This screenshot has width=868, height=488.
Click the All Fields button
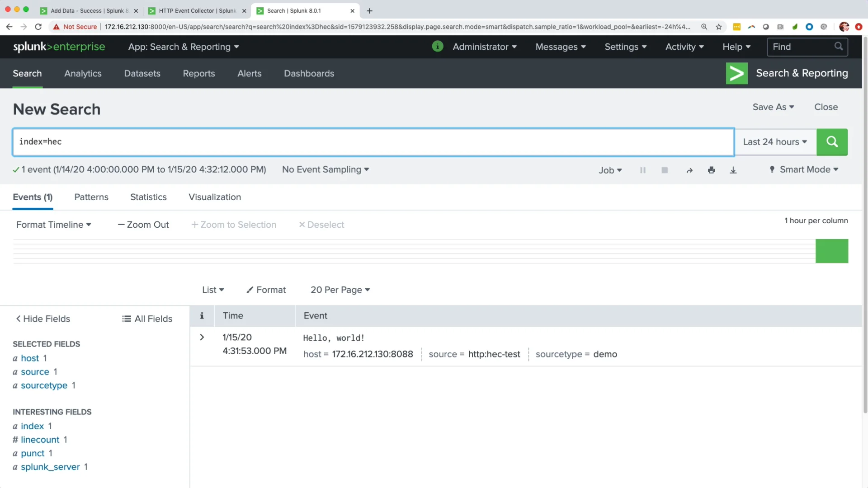pos(147,319)
